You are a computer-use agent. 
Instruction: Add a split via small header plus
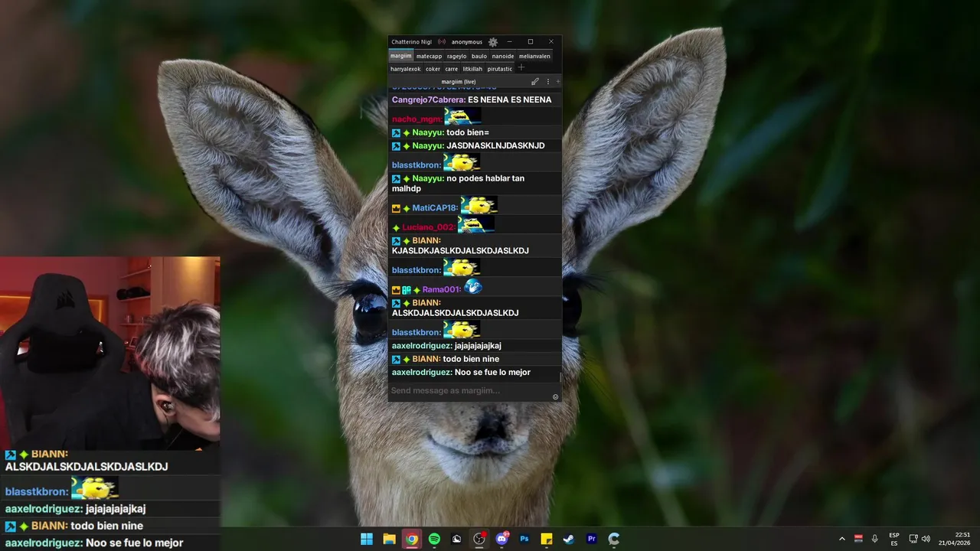pos(557,82)
